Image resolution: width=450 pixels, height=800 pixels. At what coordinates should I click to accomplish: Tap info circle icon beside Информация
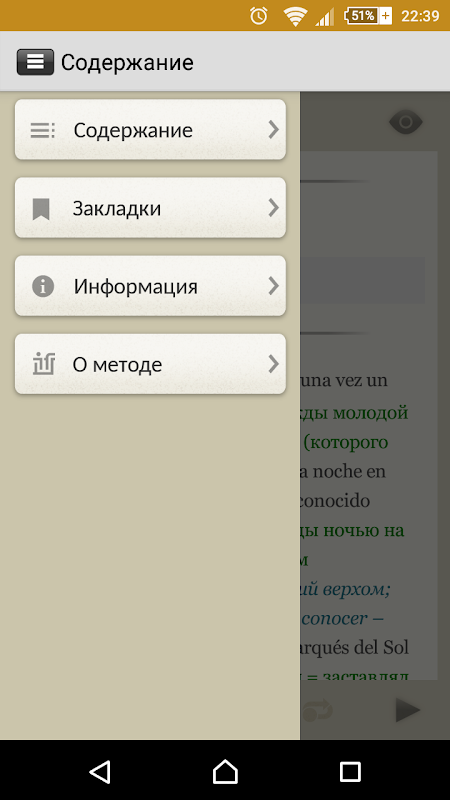(43, 286)
